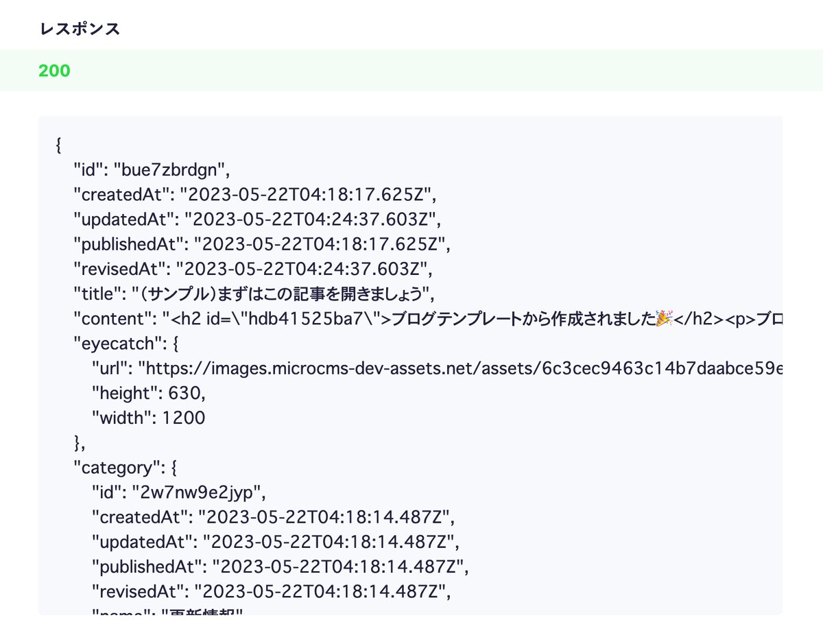Image resolution: width=823 pixels, height=644 pixels.
Task: Click the party popper emoji in content
Action: [664, 319]
